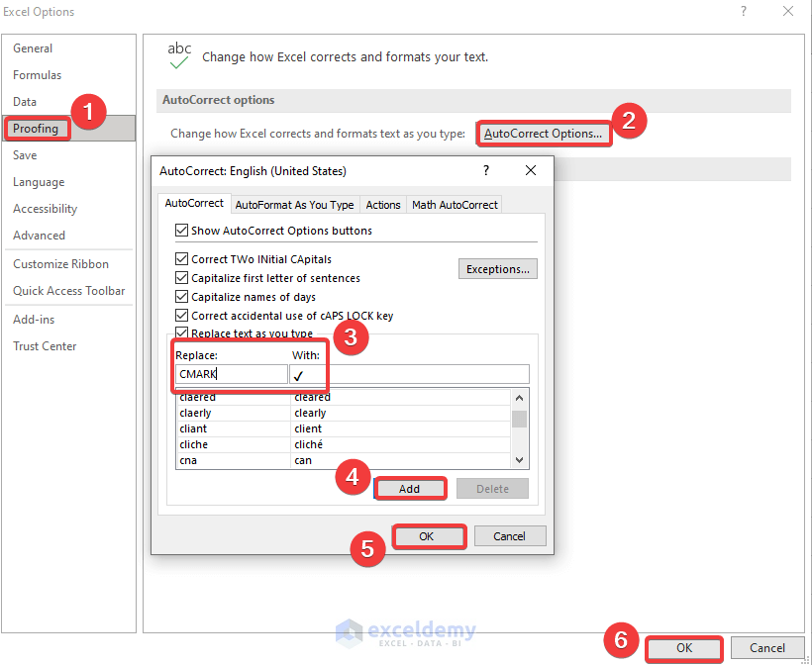812x665 pixels.
Task: Click the Delete button
Action: pyautogui.click(x=492, y=489)
